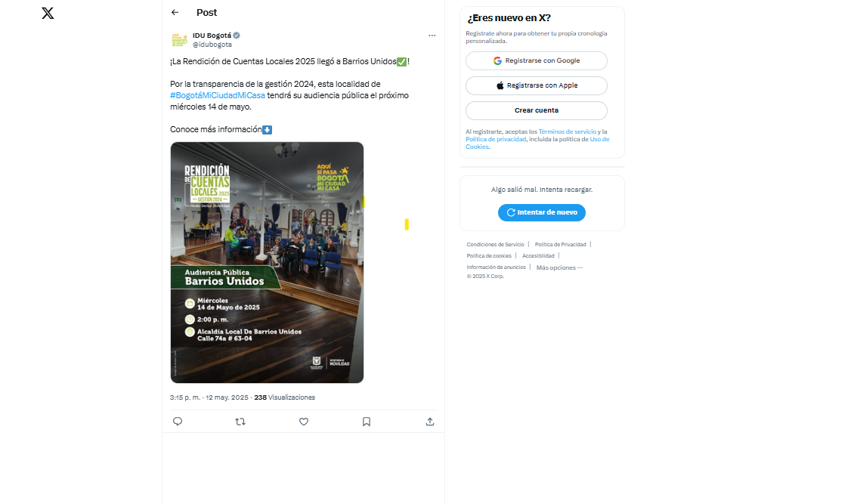854x504 pixels.
Task: Retry loading with Intentar de nuevo
Action: pos(542,212)
